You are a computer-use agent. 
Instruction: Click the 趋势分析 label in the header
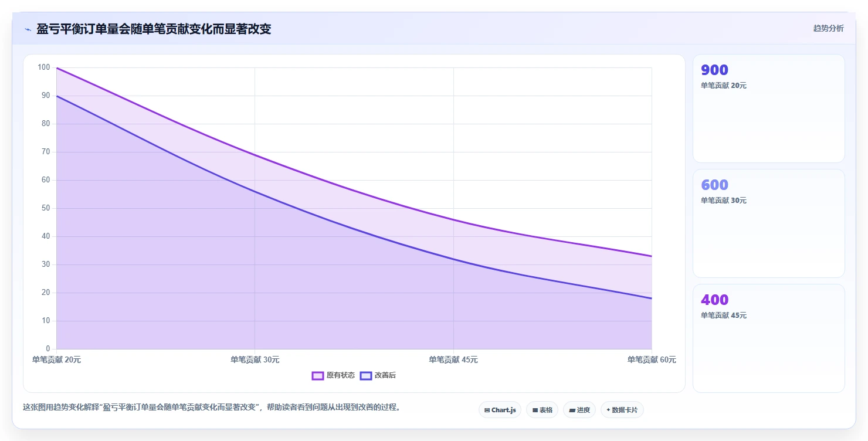828,29
